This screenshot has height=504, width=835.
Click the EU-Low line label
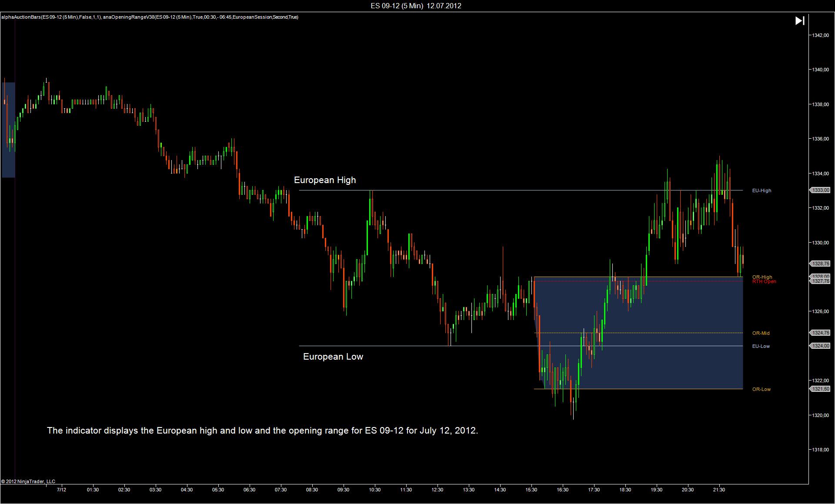point(761,346)
